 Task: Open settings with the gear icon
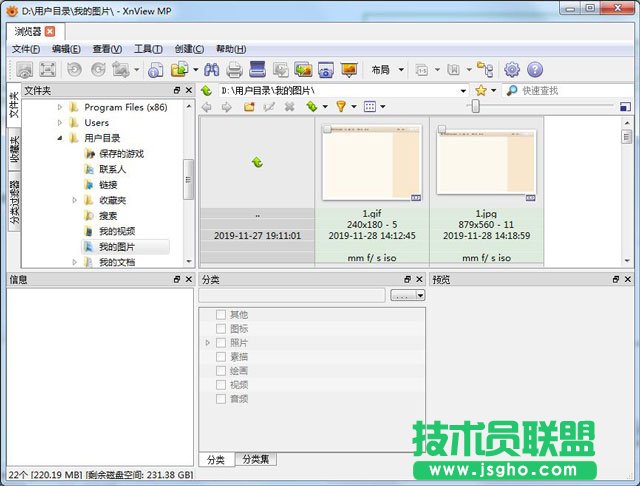point(512,70)
